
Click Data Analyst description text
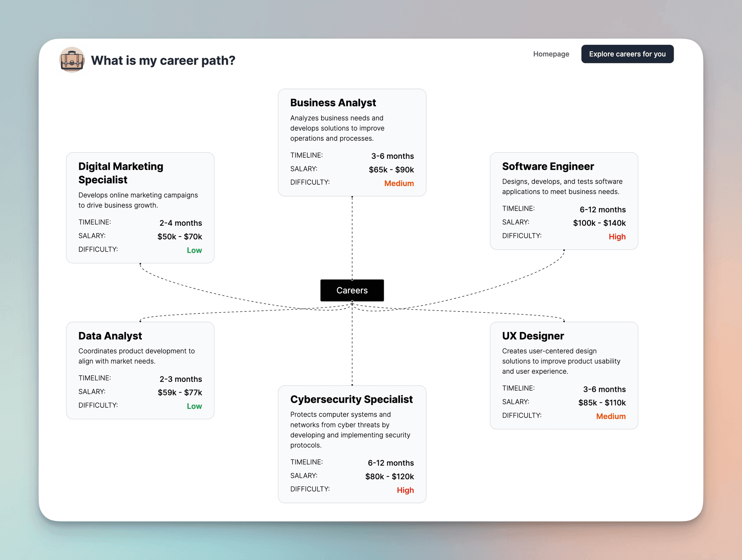coord(136,356)
